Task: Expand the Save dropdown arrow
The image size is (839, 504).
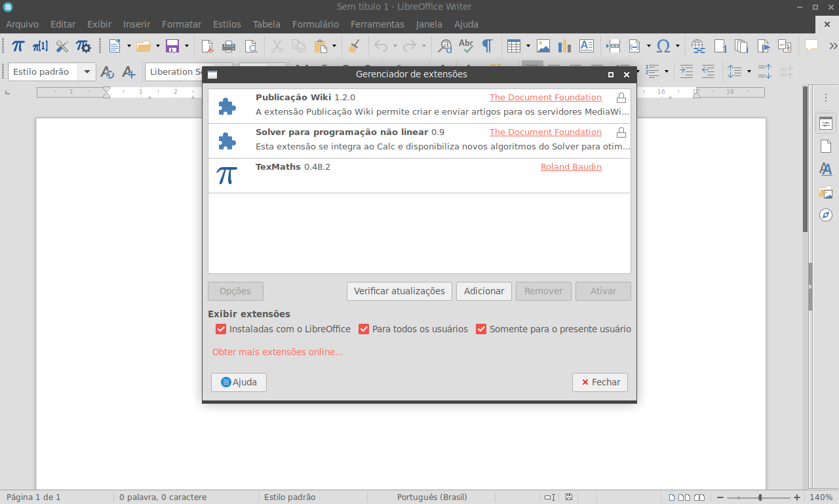Action: [x=187, y=46]
